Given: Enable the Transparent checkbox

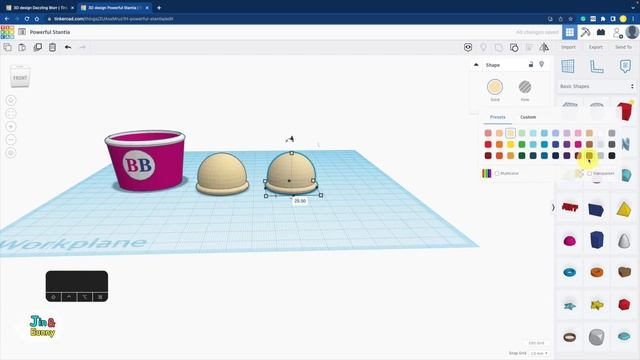Looking at the screenshot, I should (x=589, y=173).
